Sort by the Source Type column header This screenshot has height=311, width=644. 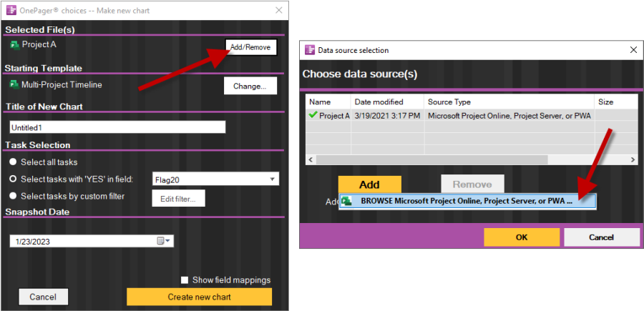509,102
